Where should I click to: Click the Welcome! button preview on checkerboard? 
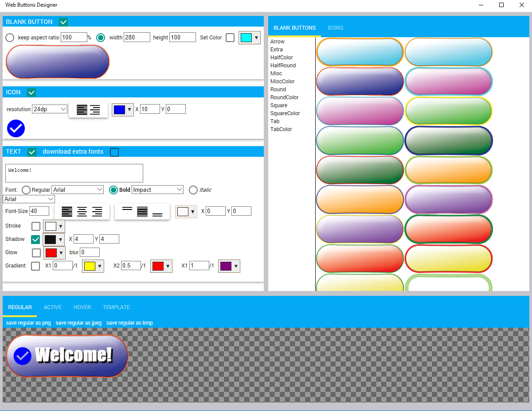click(67, 356)
